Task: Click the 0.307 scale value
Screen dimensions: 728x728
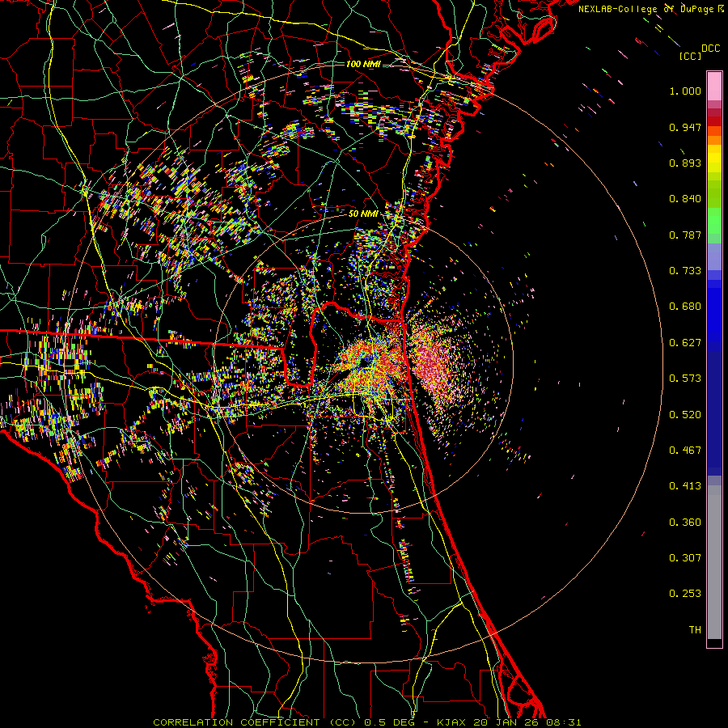Action: click(685, 558)
